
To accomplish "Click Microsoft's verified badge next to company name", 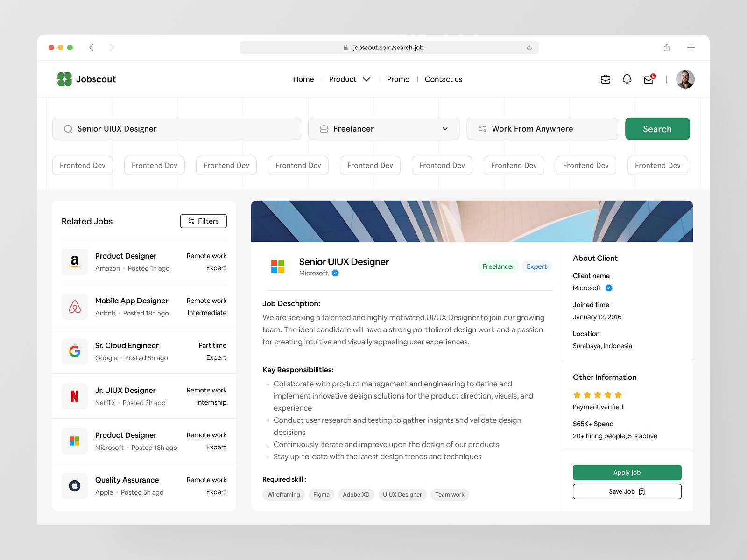I will coord(335,273).
